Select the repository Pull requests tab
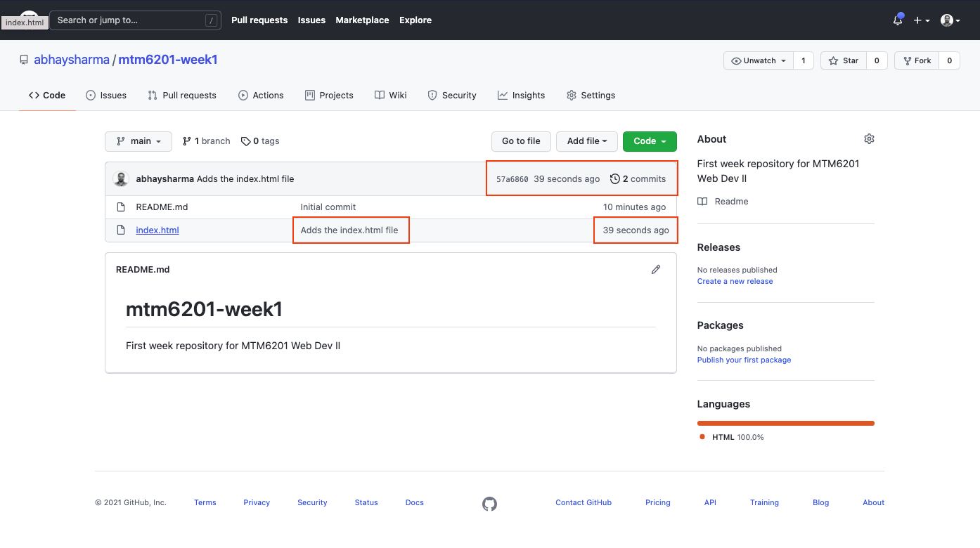The width and height of the screenshot is (980, 548). [x=182, y=96]
